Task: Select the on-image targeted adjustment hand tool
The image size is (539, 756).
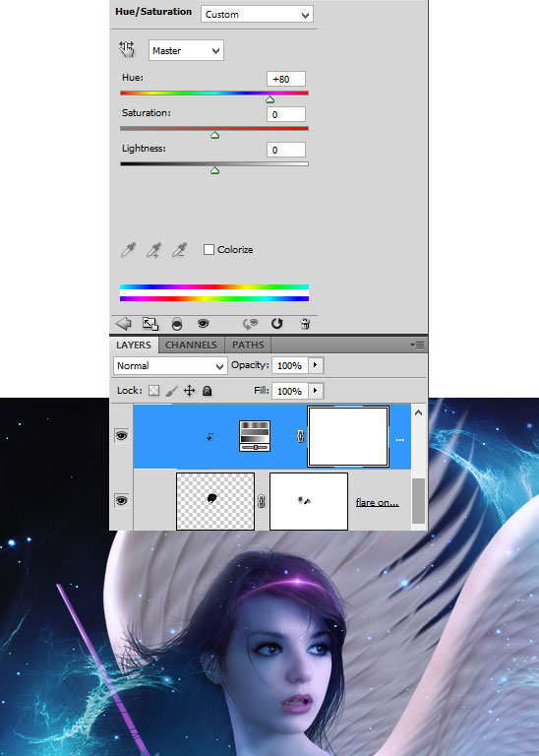Action: pos(127,49)
